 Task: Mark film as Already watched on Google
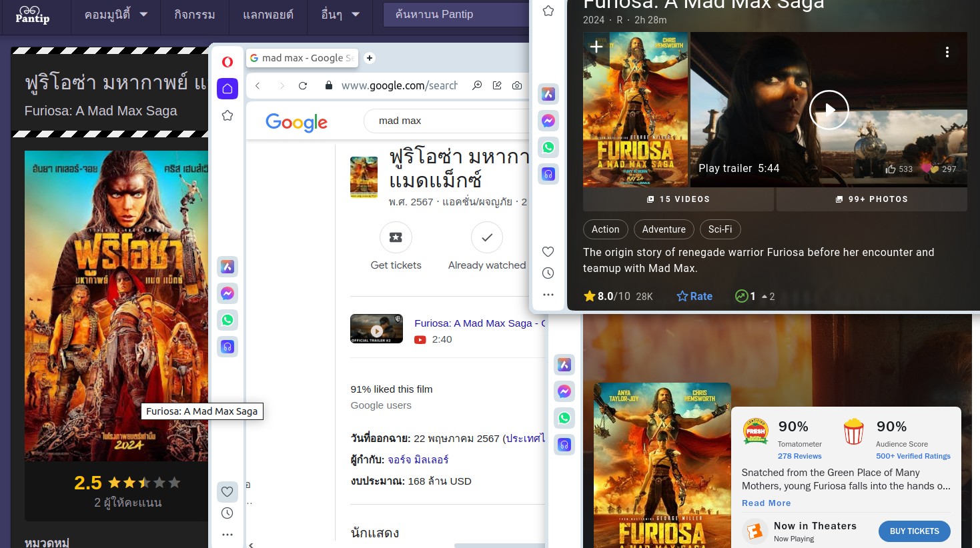tap(487, 247)
